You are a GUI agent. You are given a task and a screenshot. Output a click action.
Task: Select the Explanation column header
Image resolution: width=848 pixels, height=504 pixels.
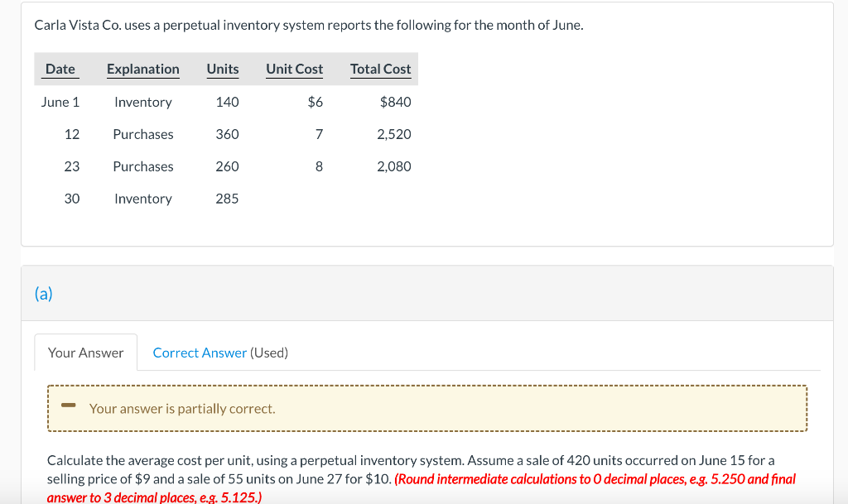[x=142, y=70]
